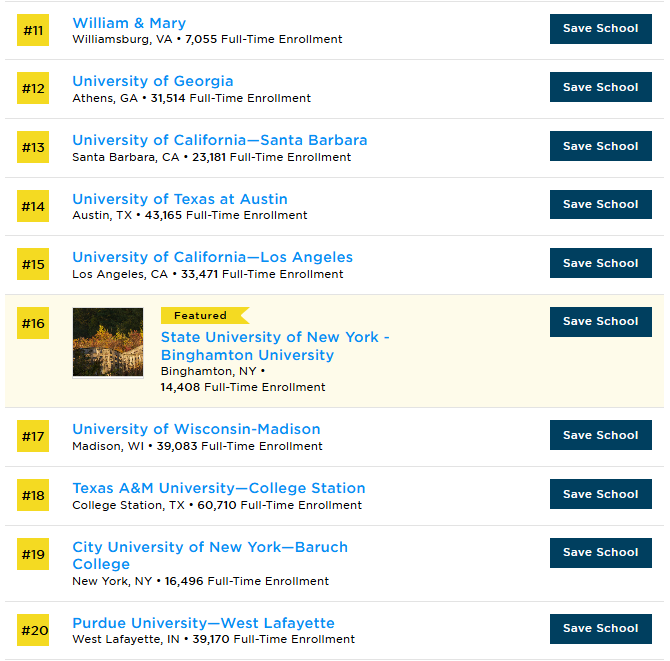Click the #14 rank badge

click(33, 206)
